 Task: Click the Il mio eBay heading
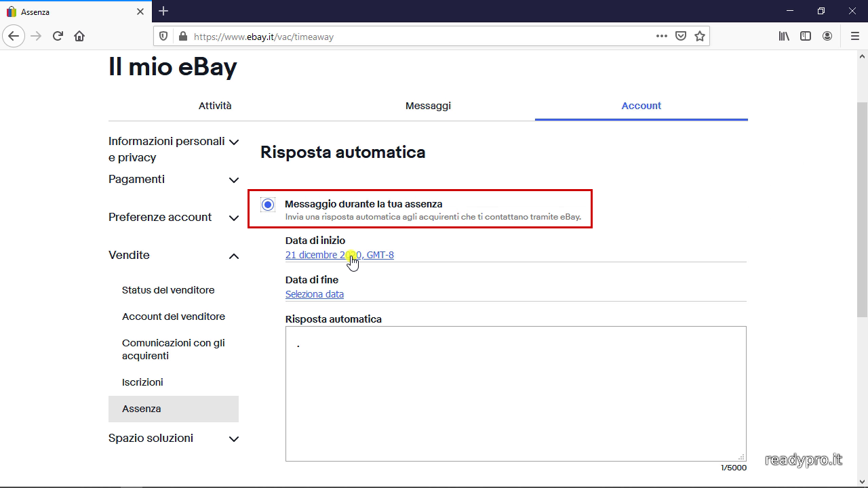[x=173, y=67]
